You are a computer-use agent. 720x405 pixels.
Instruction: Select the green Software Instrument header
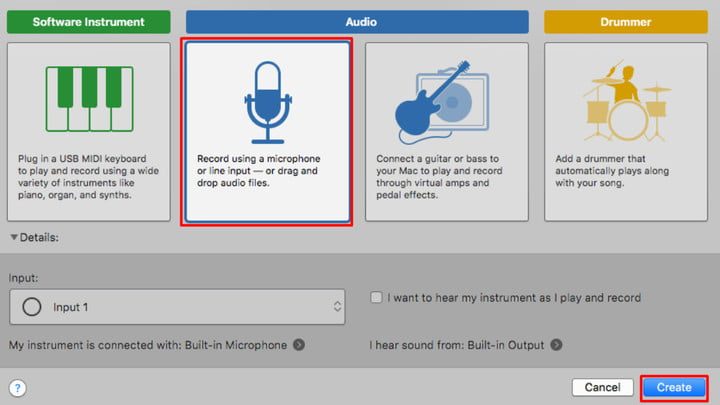(88, 21)
